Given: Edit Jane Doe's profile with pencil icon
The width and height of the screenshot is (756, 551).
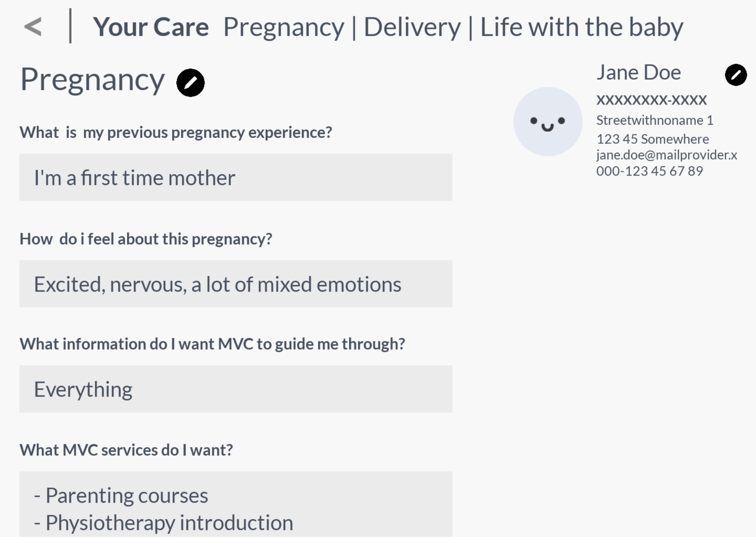Looking at the screenshot, I should tap(736, 75).
